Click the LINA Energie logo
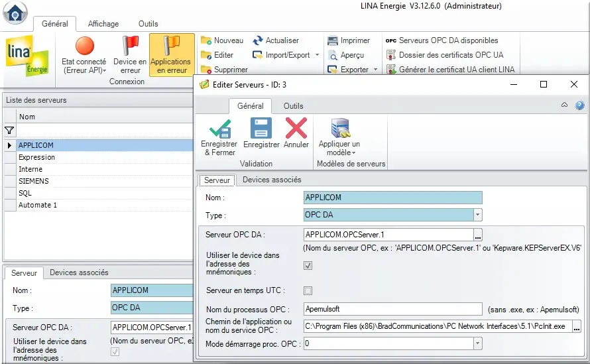 (x=27, y=56)
